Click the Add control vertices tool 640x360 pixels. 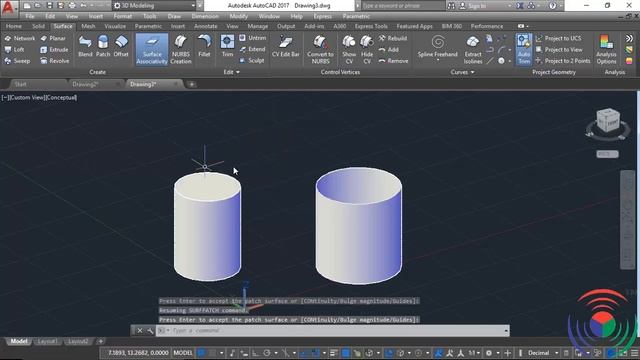[389, 49]
